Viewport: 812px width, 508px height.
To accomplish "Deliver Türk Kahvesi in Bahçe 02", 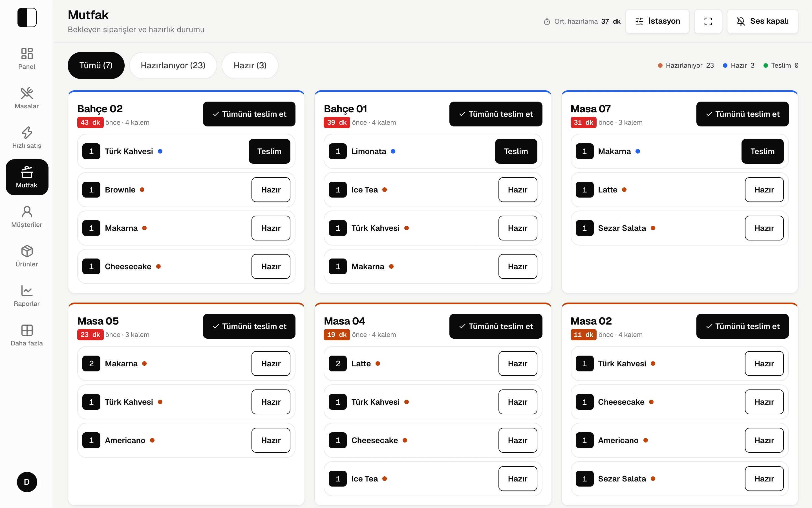I will 270,152.
